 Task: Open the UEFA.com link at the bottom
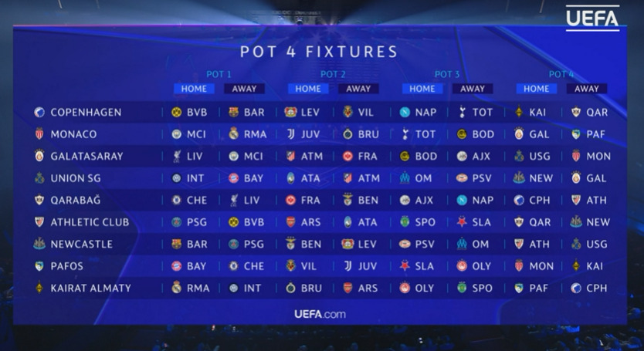[320, 314]
